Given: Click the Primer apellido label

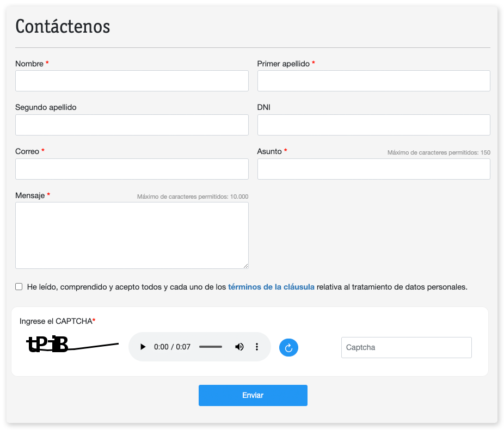Looking at the screenshot, I should click(283, 64).
